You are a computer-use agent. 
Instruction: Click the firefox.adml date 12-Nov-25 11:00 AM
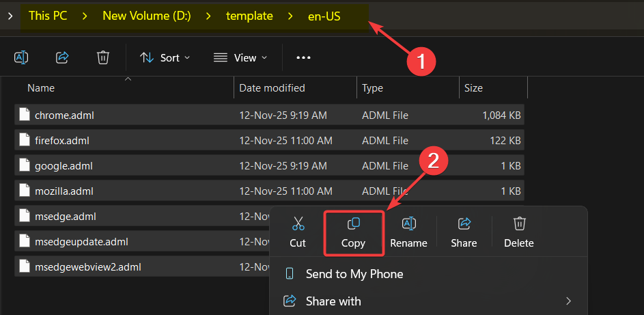[285, 141]
